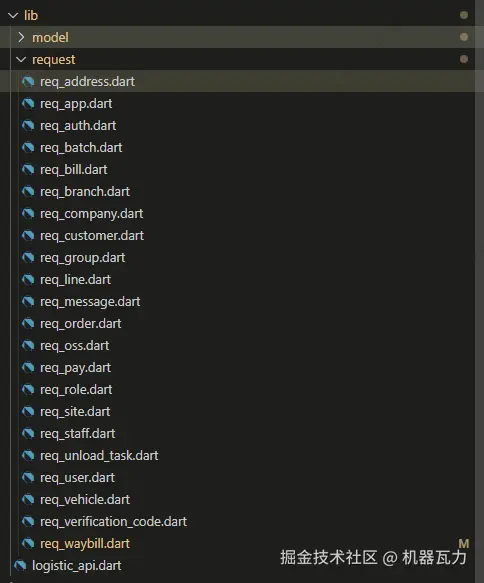Select the request folder label
The image size is (484, 583).
(54, 59)
